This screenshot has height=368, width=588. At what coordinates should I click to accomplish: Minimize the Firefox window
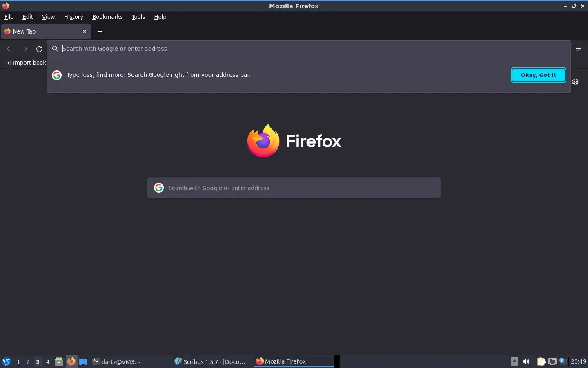566,6
